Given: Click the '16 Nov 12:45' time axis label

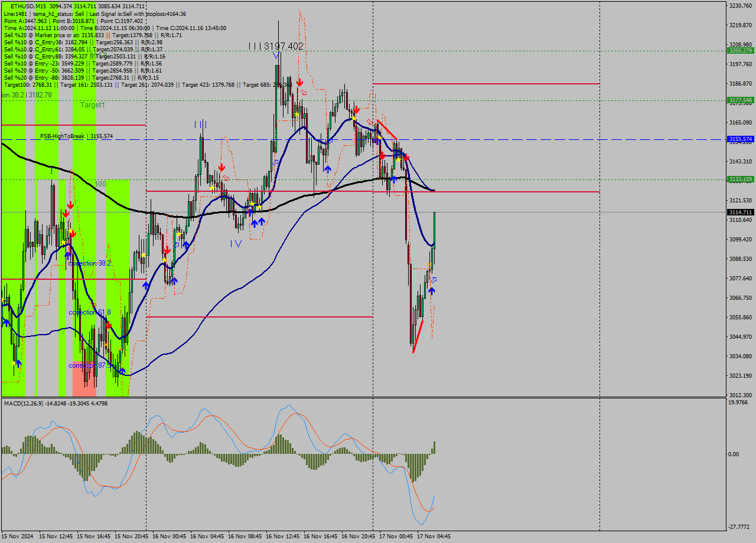Looking at the screenshot, I should [x=282, y=537].
